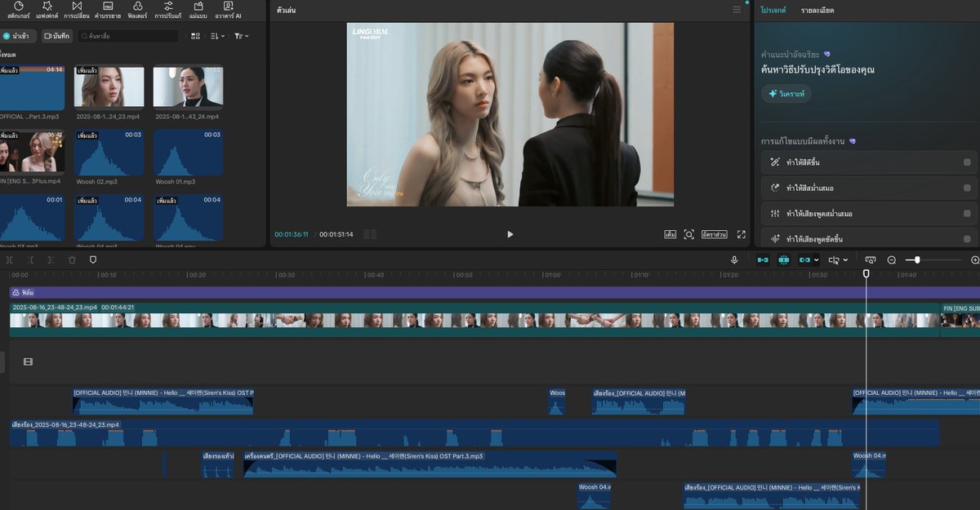Toggle the main track magnet option
This screenshot has width=980, height=510.
(763, 259)
